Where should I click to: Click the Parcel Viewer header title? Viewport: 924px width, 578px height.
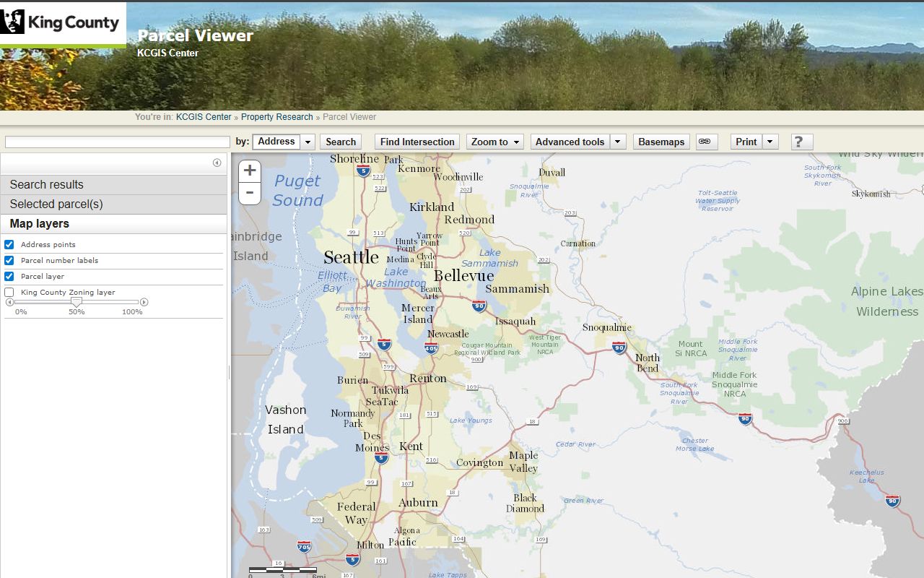196,35
